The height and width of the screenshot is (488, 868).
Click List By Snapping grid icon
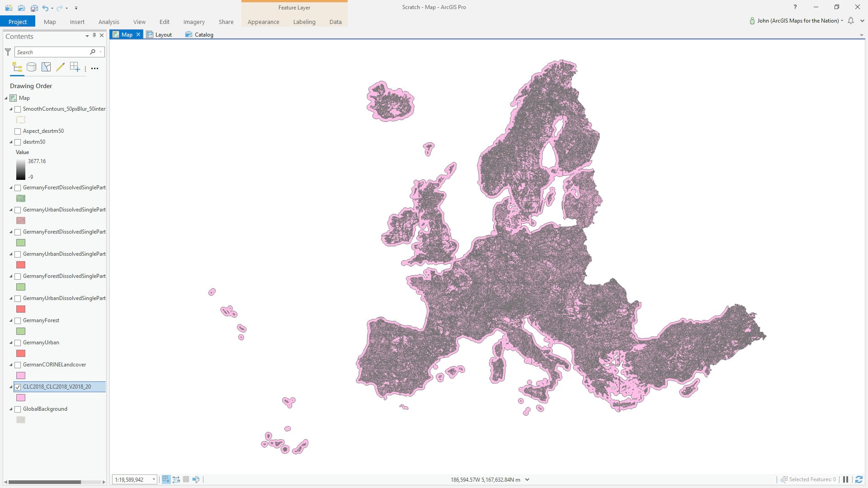(75, 67)
